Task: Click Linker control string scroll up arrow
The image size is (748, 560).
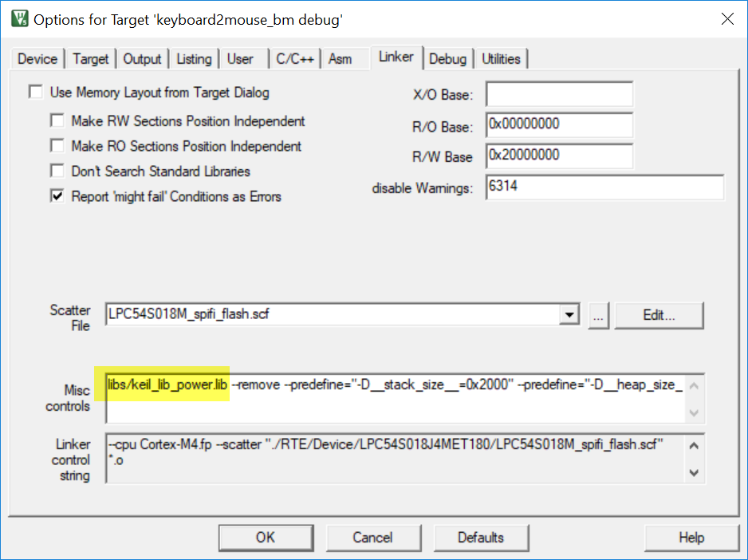Action: (694, 446)
